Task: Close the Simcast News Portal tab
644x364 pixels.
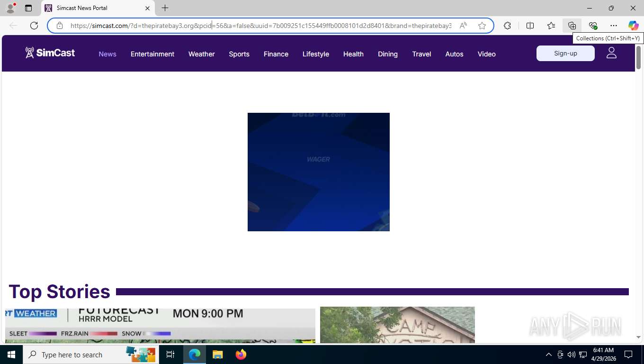Action: pyautogui.click(x=147, y=8)
